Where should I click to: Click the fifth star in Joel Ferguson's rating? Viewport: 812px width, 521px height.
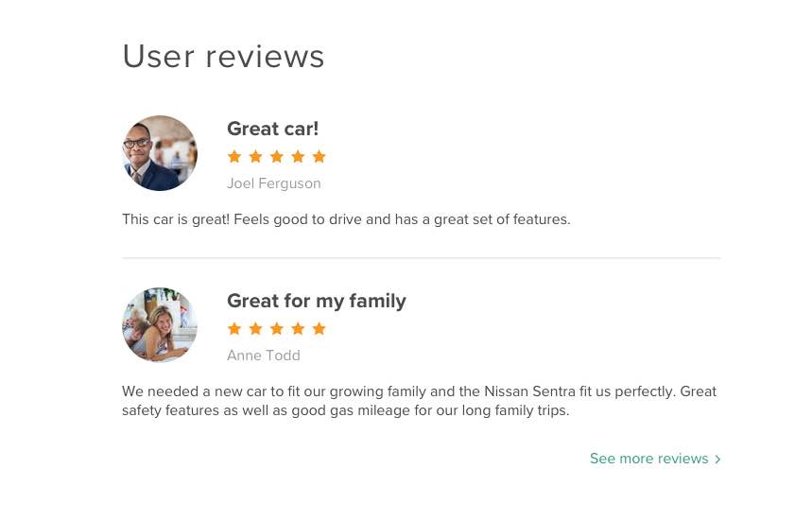319,156
